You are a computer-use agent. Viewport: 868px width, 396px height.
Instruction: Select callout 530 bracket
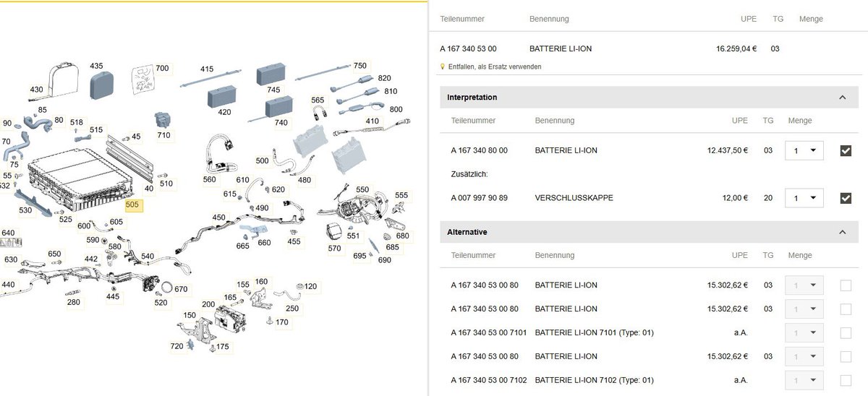[25, 210]
